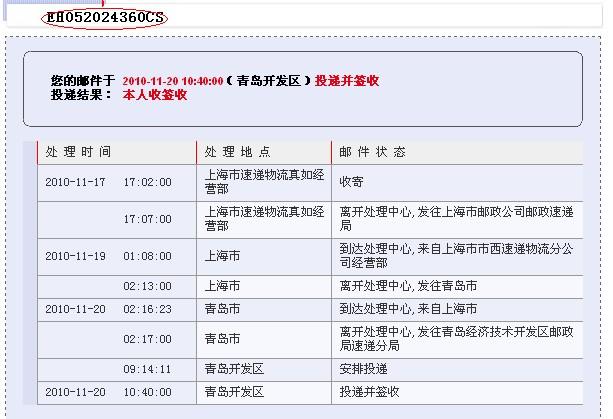This screenshot has height=419, width=613.
Task: Click status 来自上海市市西速递物流分公司经营部
Action: tap(457, 256)
